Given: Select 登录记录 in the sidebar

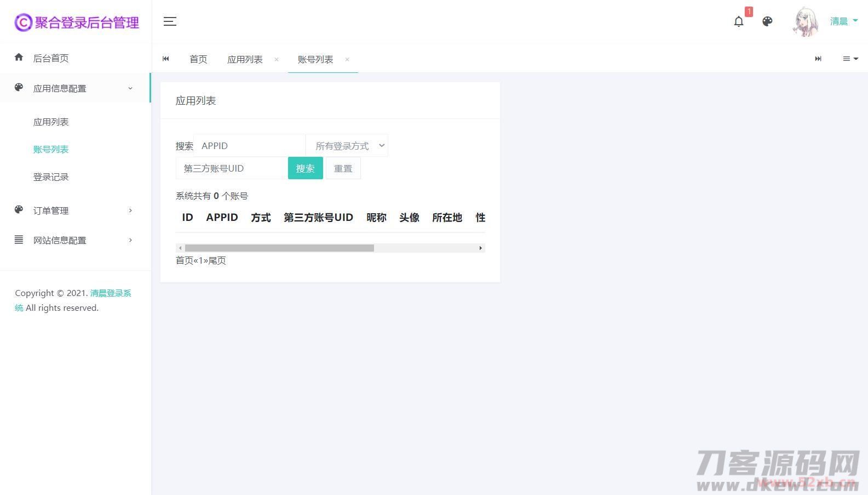Looking at the screenshot, I should 51,177.
